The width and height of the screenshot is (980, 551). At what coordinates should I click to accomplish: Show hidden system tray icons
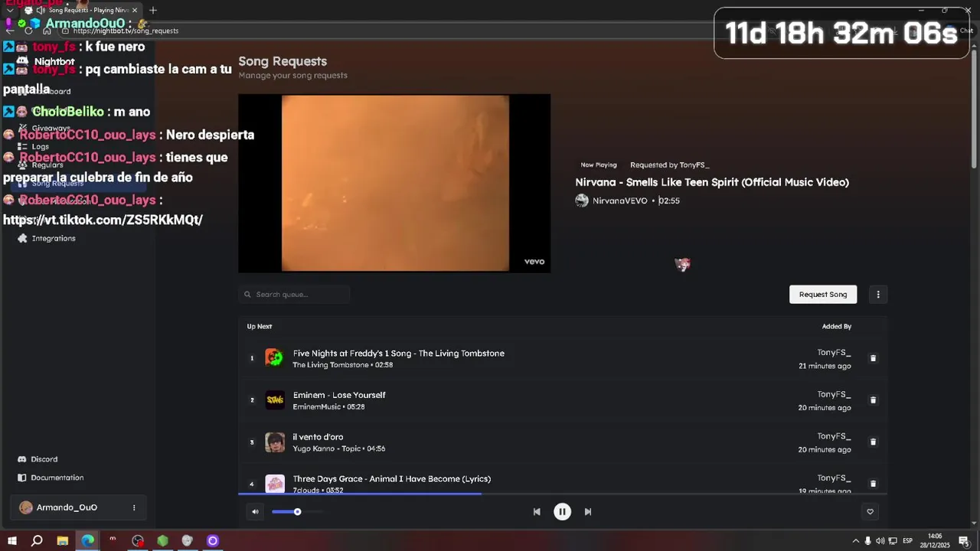tap(856, 541)
